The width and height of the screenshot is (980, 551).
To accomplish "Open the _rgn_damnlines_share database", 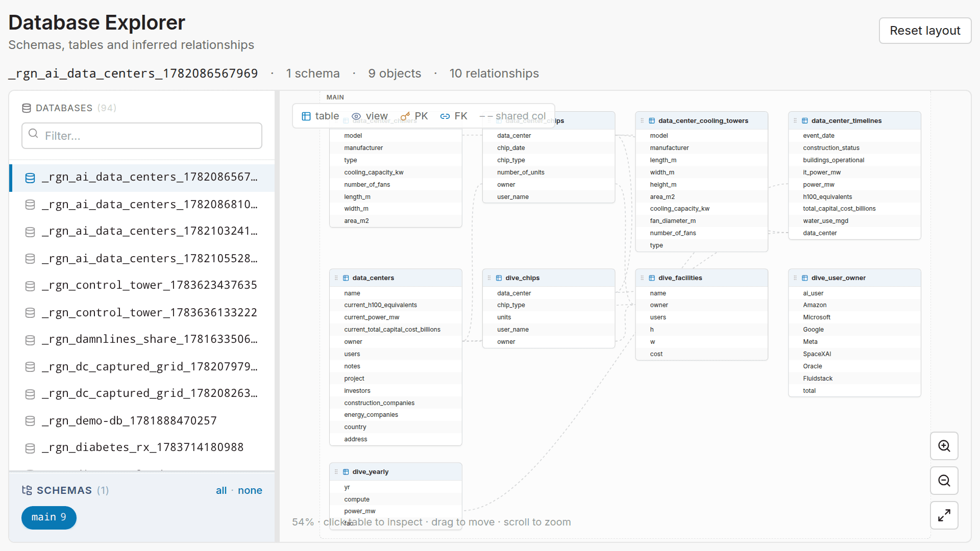I will [142, 340].
